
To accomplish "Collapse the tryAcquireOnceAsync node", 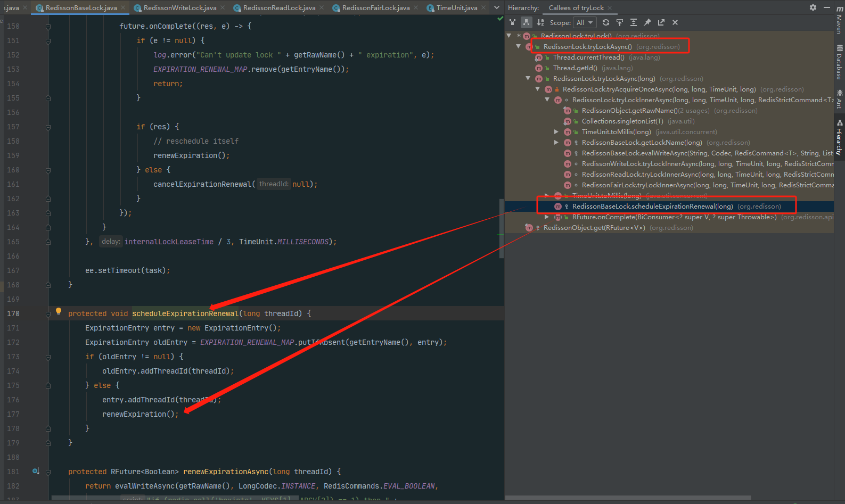I will pos(538,89).
